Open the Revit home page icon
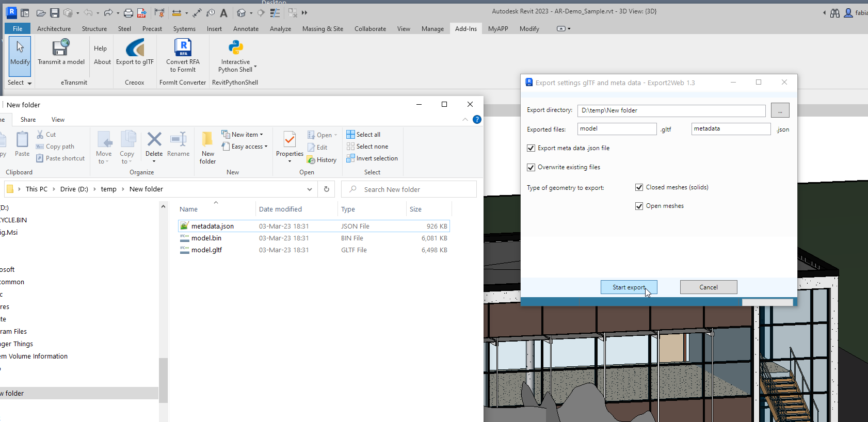The width and height of the screenshot is (868, 422). pyautogui.click(x=24, y=13)
